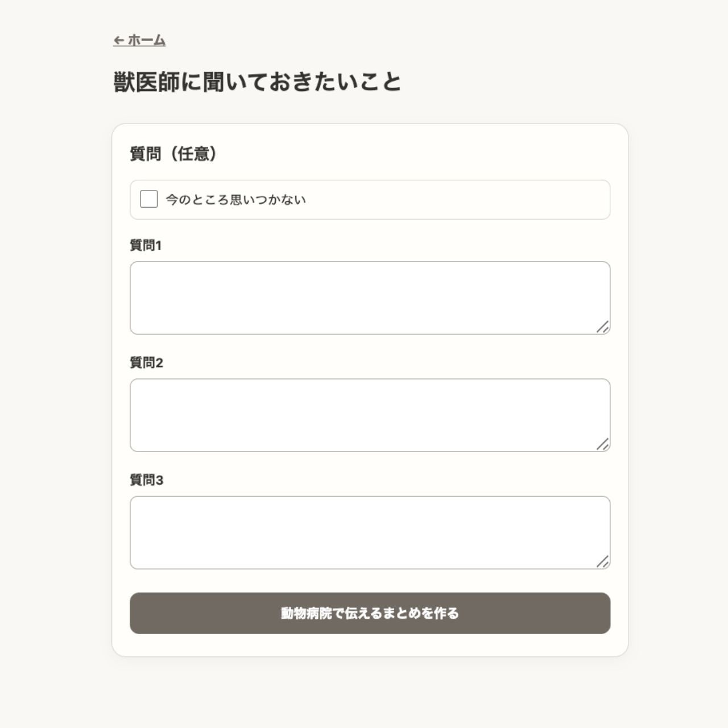Click blank card area below the submit button
The width and height of the screenshot is (728, 728).
[370, 646]
